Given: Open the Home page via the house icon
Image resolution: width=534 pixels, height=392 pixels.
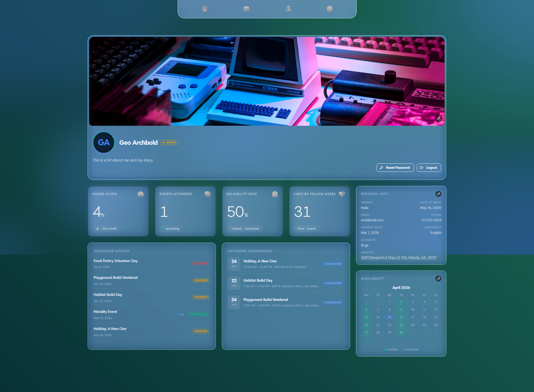Looking at the screenshot, I should (x=204, y=9).
